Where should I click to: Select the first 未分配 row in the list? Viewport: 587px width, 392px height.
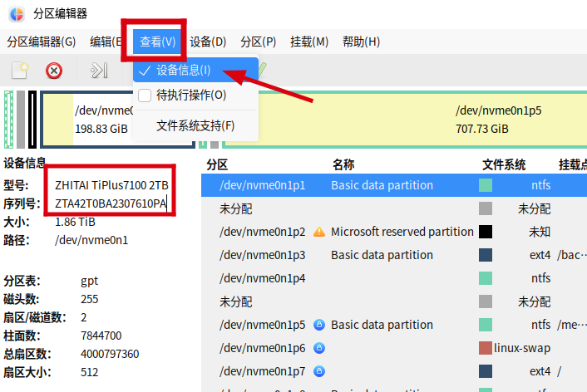coord(394,208)
